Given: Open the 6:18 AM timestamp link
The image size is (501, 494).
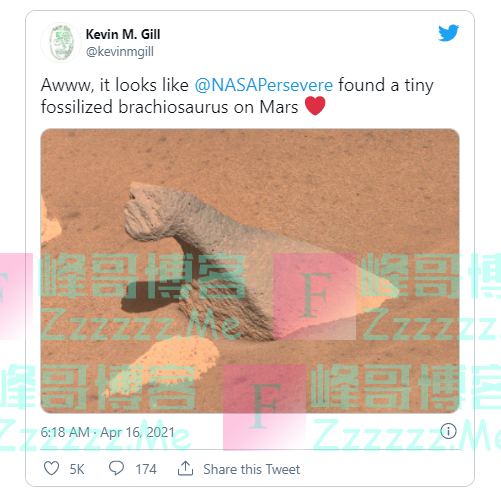Looking at the screenshot, I should [65, 432].
